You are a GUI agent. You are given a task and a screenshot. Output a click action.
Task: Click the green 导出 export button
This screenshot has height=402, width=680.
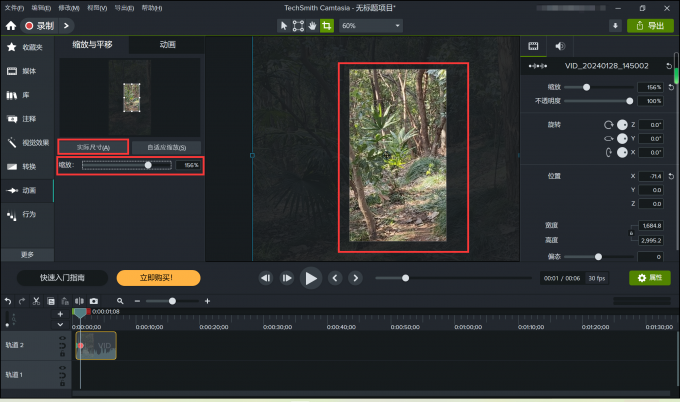click(x=650, y=25)
